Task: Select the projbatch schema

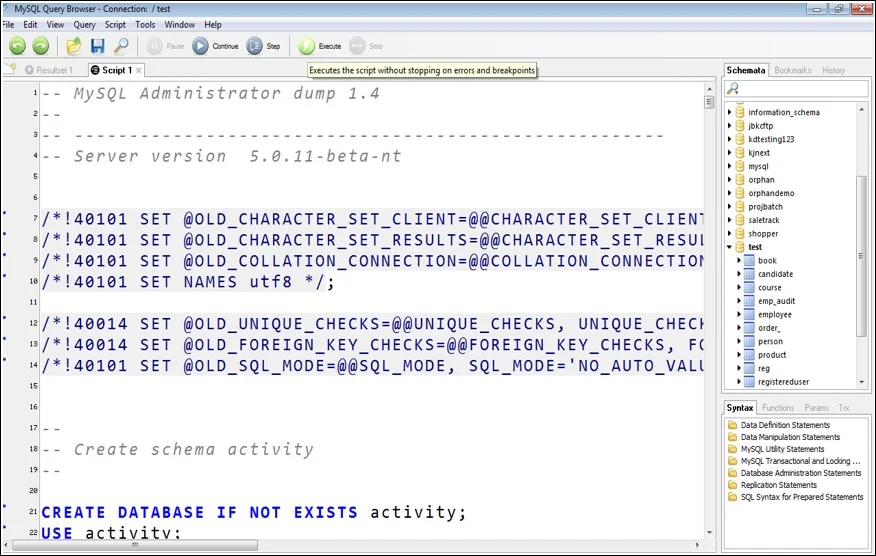Action: pos(765,206)
